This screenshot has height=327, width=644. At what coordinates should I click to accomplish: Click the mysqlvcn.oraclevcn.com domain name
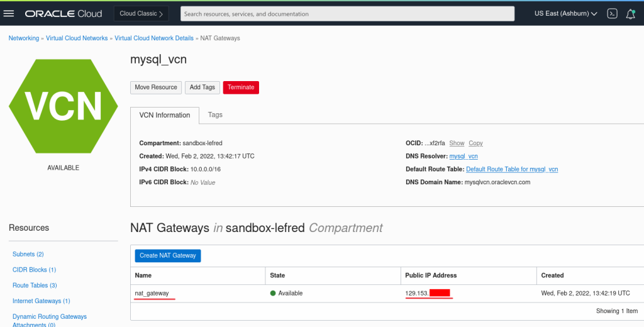[497, 182]
